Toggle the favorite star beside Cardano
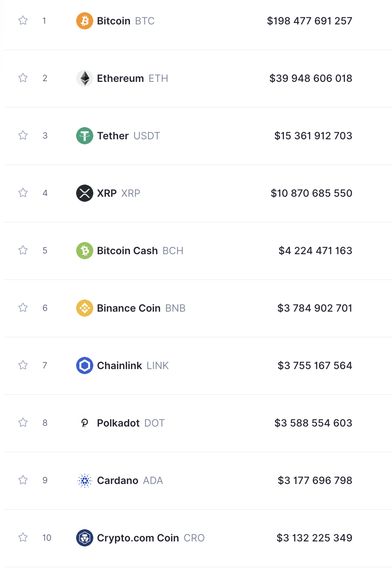This screenshot has width=392, height=568. pyautogui.click(x=23, y=480)
